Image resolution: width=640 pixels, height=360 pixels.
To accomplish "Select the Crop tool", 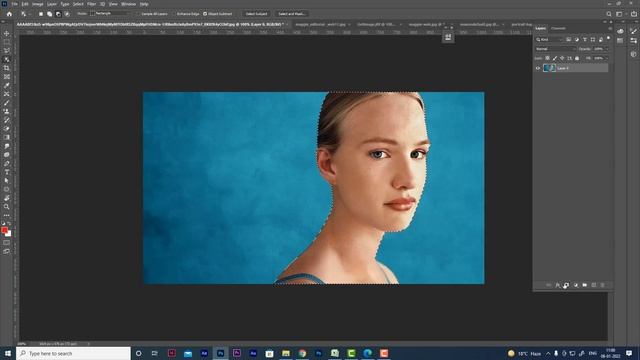I will coord(7,68).
